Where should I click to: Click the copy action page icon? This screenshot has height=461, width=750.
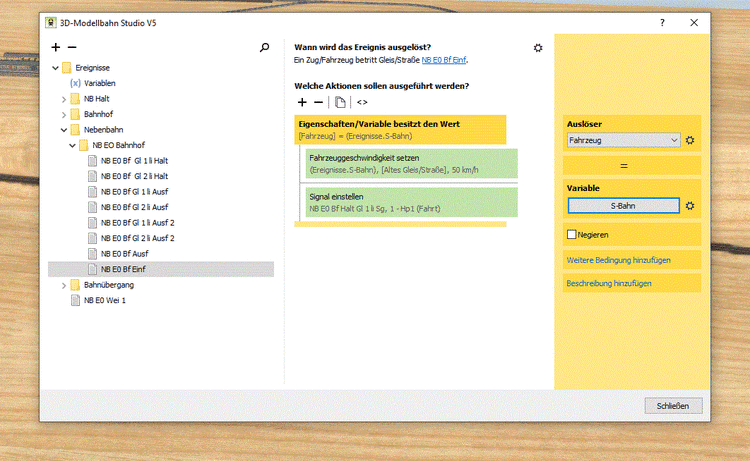[340, 102]
